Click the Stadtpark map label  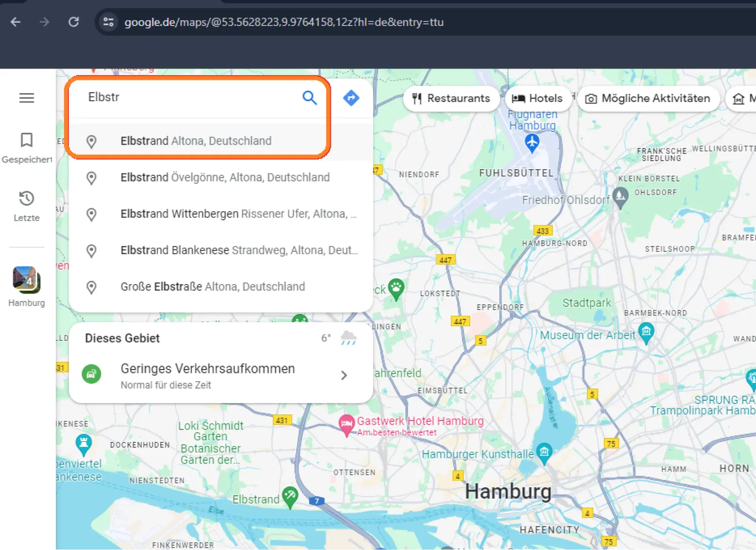586,303
